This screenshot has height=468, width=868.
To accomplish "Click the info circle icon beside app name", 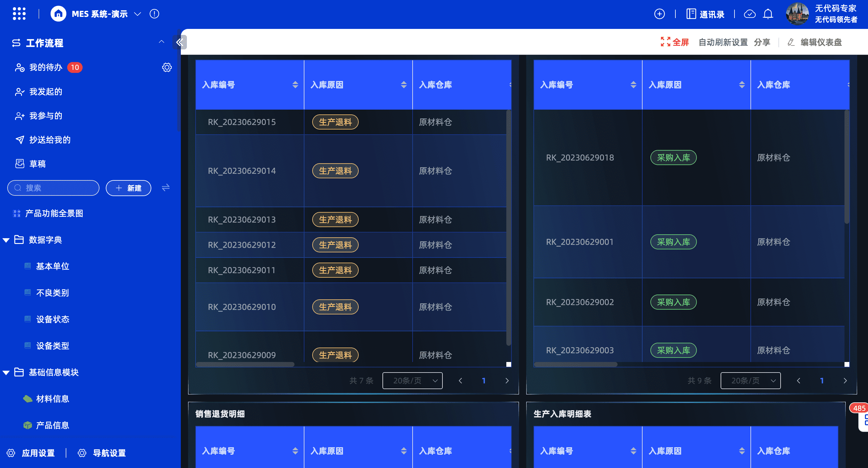I will pos(154,14).
